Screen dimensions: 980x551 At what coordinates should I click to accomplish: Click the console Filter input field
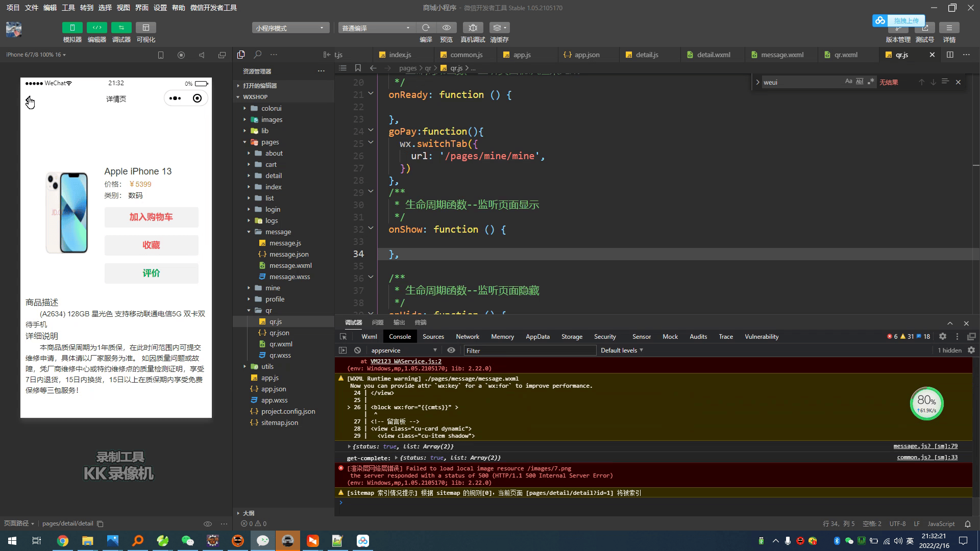pos(529,350)
